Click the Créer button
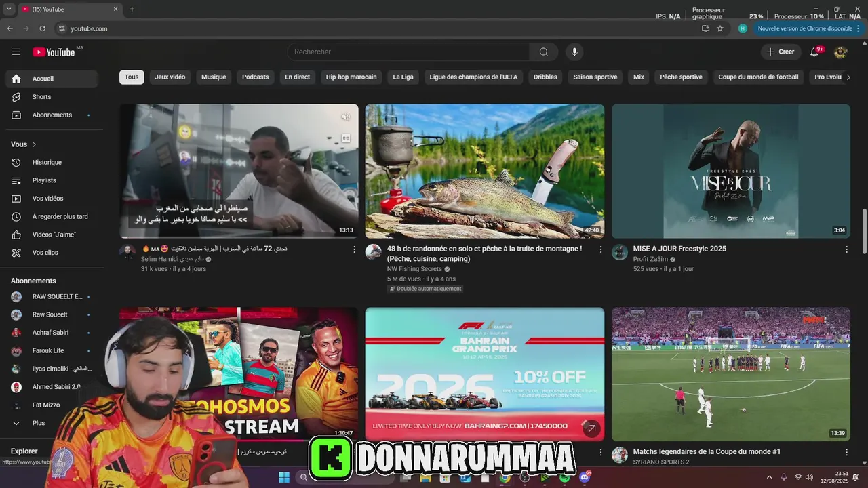This screenshot has height=488, width=868. [x=781, y=52]
